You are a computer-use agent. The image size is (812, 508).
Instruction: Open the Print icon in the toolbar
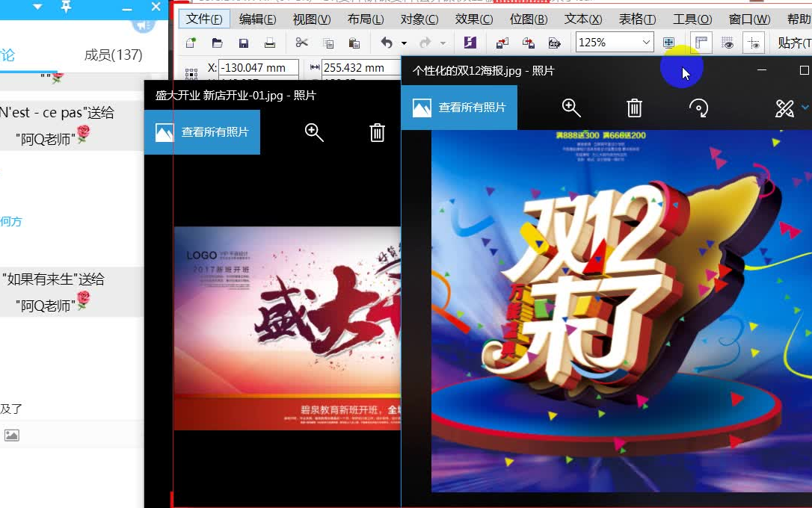[269, 43]
